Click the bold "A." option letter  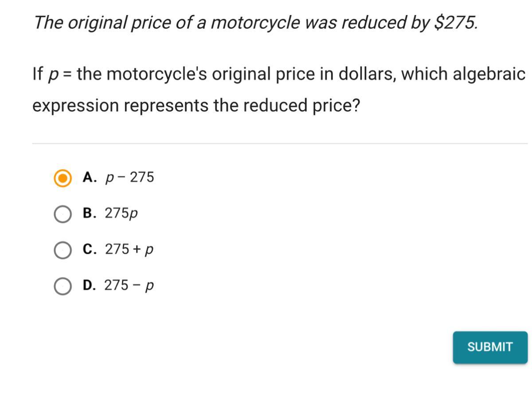point(90,177)
